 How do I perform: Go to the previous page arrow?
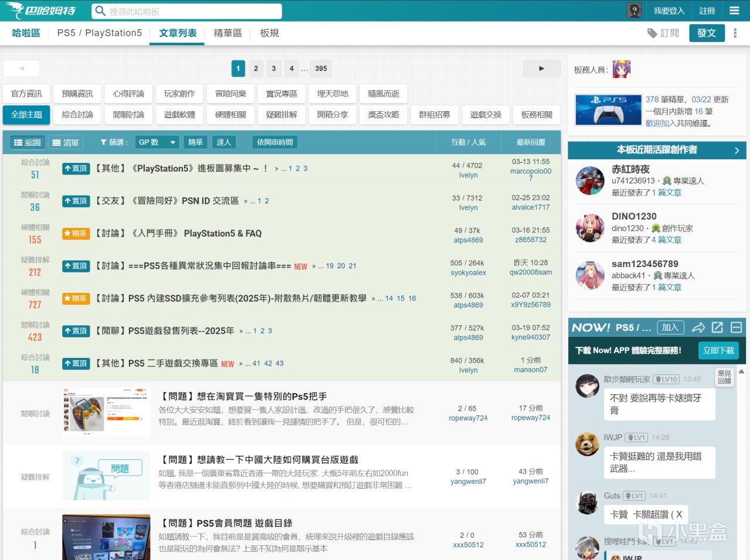tap(22, 69)
